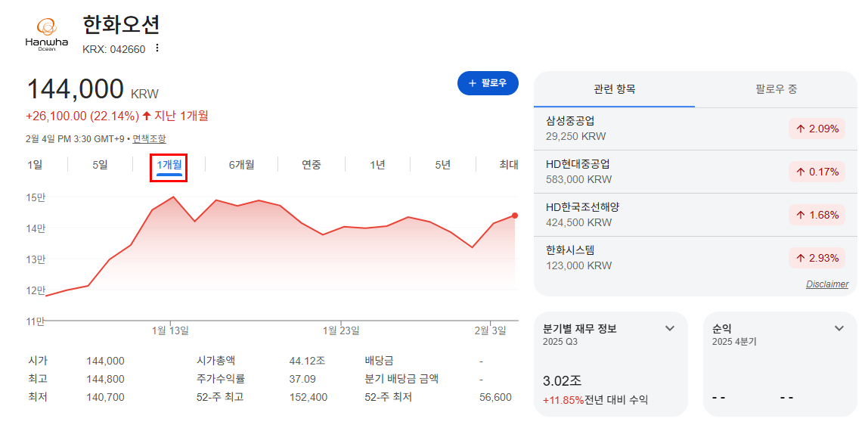Select the 1개월 time range tab
Image resolution: width=868 pixels, height=425 pixels.
[169, 164]
